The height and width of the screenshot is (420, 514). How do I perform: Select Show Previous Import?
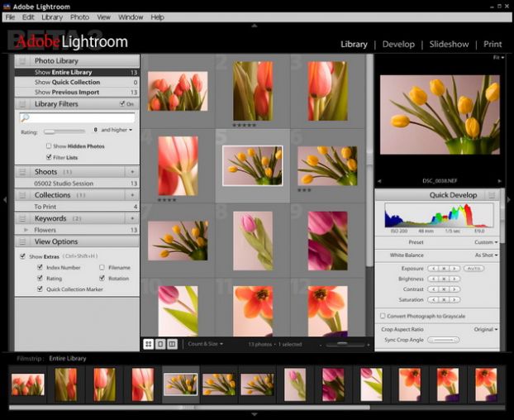[x=77, y=93]
